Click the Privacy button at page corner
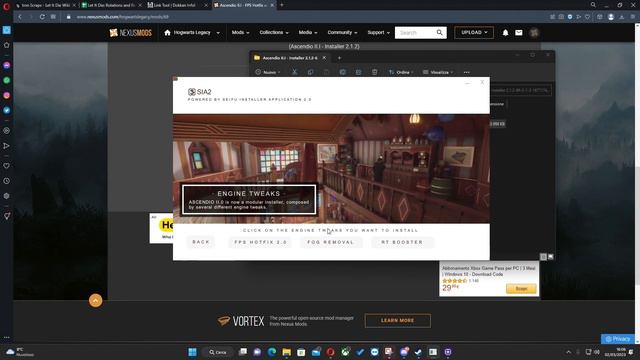The image size is (640, 360). coord(618,339)
